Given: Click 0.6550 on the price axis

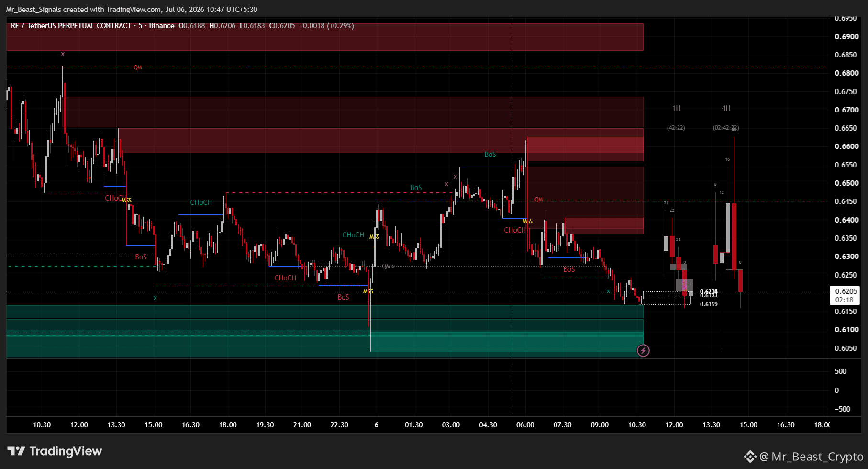Looking at the screenshot, I should pos(846,165).
